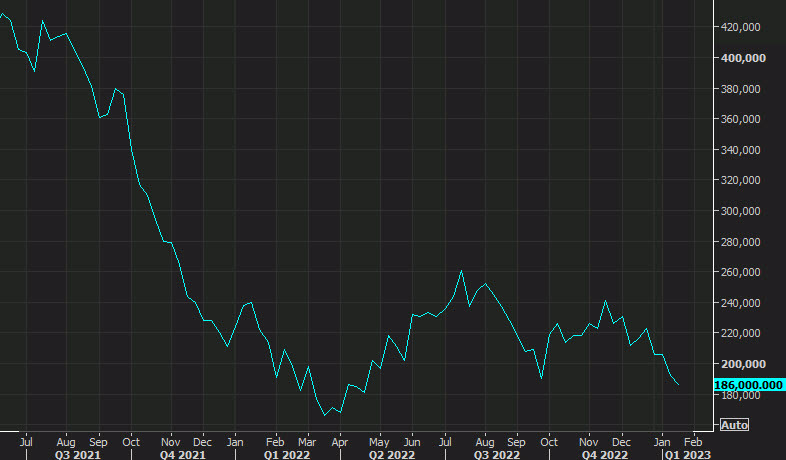This screenshot has width=786, height=460.
Task: Click the 300,000 price axis label
Action: pyautogui.click(x=743, y=211)
